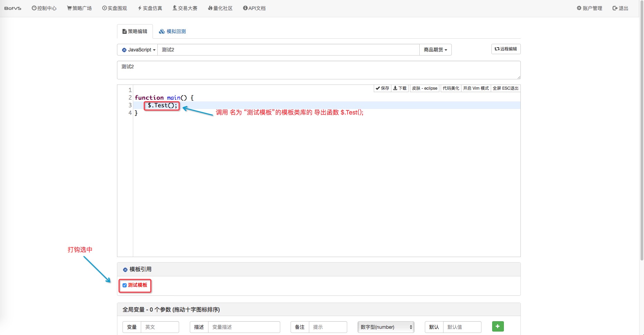This screenshot has height=335, width=644.
Task: Click 全局变量 panel header
Action: click(319, 309)
